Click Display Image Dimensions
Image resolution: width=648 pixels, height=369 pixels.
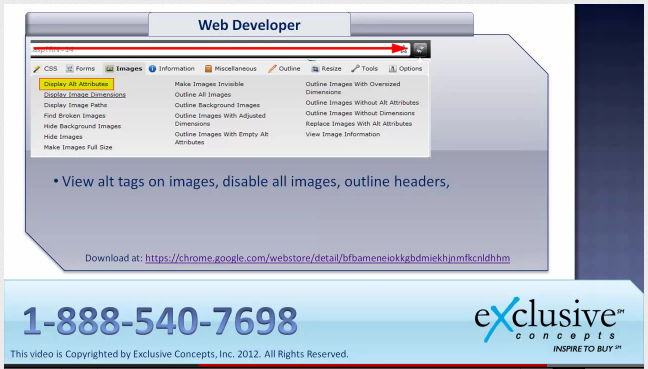pyautogui.click(x=85, y=95)
